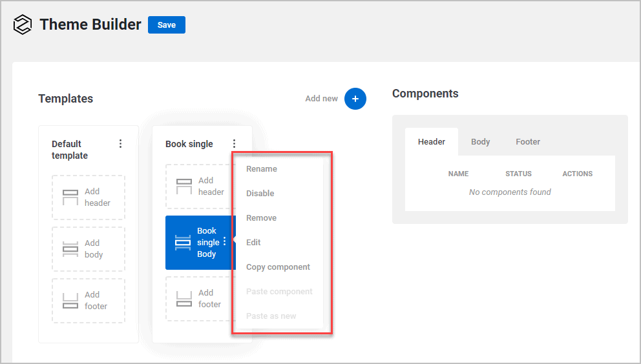Click the Book single Body component icon
The image size is (641, 364).
[183, 243]
